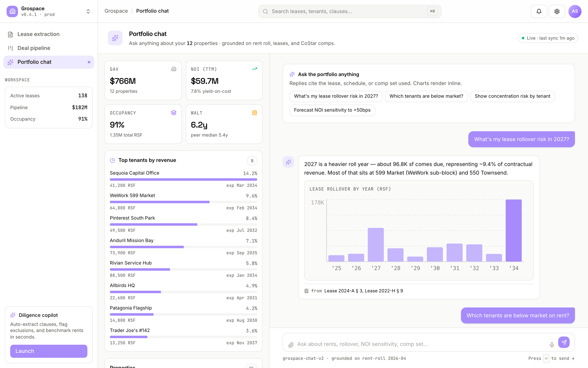Open notifications bell
The width and height of the screenshot is (588, 368).
pos(539,11)
